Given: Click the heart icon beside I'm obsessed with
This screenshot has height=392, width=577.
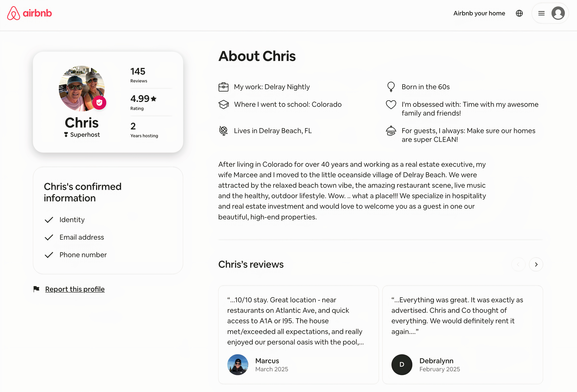Looking at the screenshot, I should (x=391, y=104).
